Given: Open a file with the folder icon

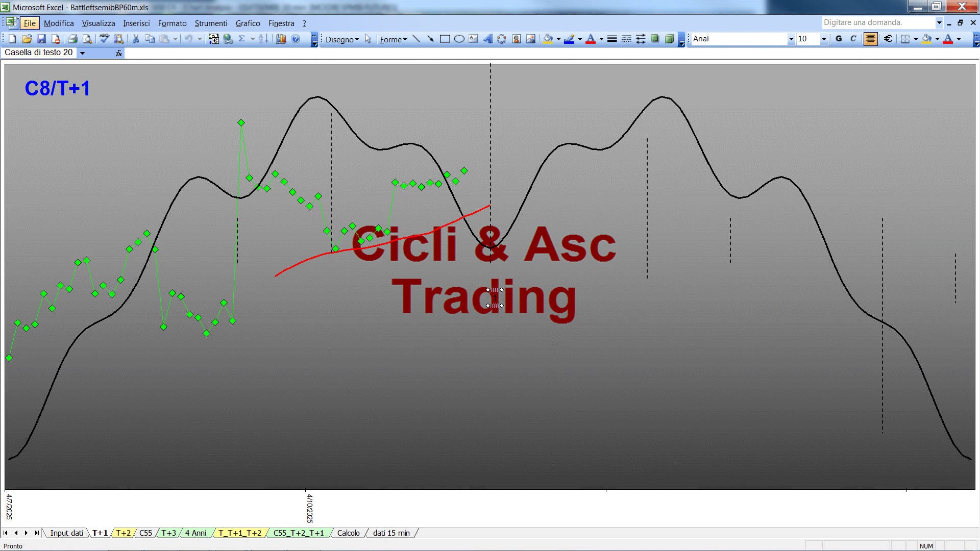Looking at the screenshot, I should click(27, 39).
